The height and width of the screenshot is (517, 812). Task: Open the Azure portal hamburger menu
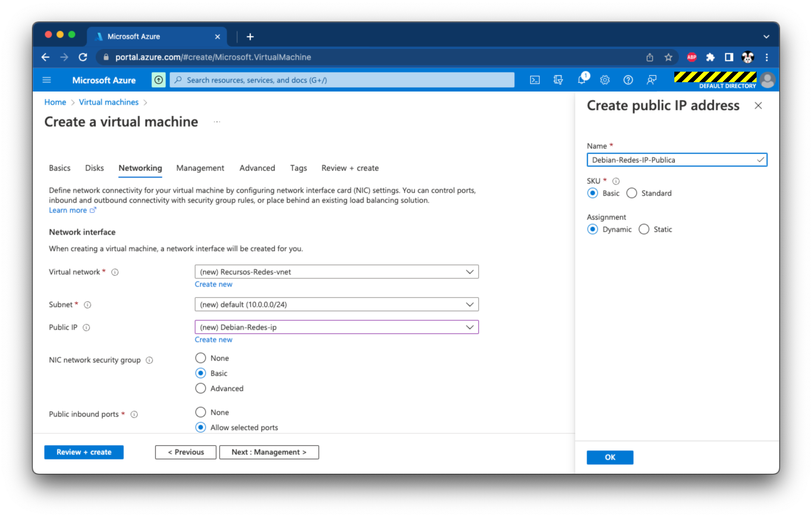point(47,80)
